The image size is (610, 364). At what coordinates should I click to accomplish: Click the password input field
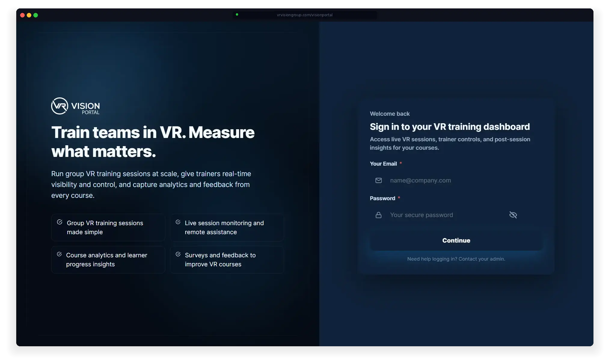(x=436, y=215)
